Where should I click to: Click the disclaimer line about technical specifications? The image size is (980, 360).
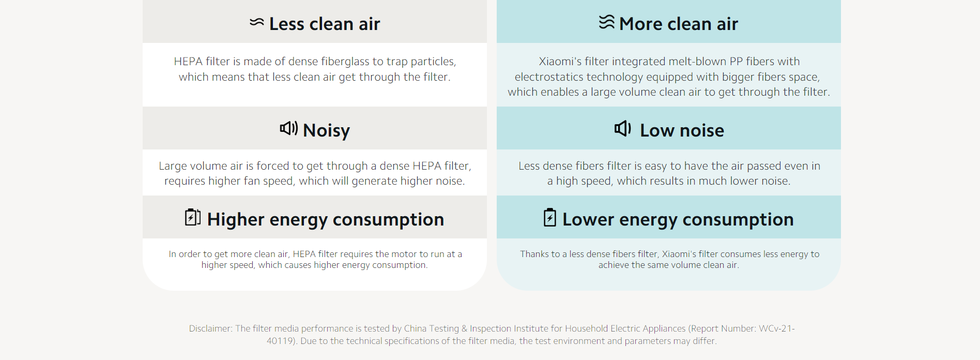pyautogui.click(x=492, y=341)
